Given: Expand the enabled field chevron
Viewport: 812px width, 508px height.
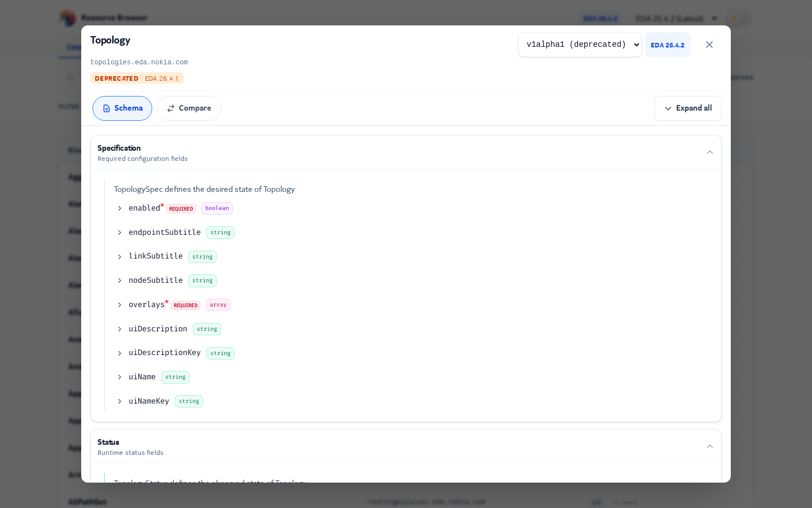Looking at the screenshot, I should point(120,209).
